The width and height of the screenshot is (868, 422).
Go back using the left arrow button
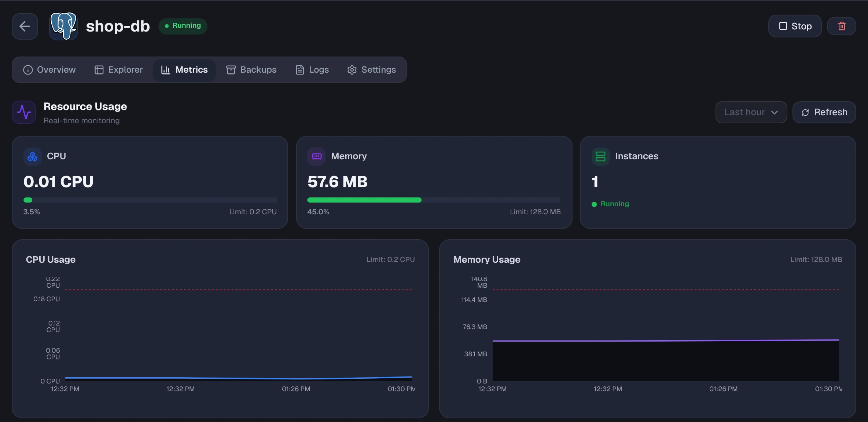tap(25, 26)
